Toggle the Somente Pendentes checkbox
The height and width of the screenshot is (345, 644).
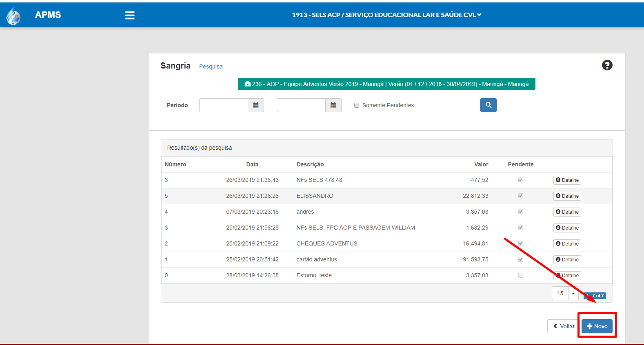click(357, 105)
